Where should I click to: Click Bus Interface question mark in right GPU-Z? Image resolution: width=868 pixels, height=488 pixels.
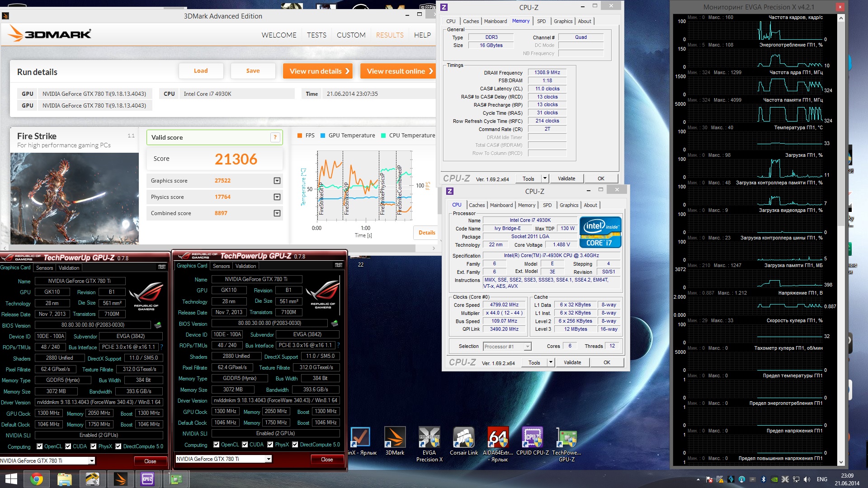pos(338,345)
